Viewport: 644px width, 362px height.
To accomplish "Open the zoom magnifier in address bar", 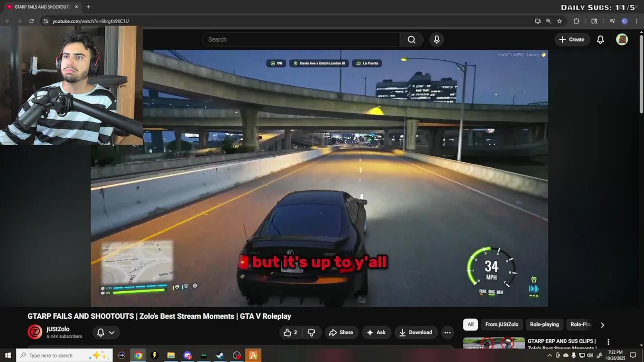I will tap(548, 21).
